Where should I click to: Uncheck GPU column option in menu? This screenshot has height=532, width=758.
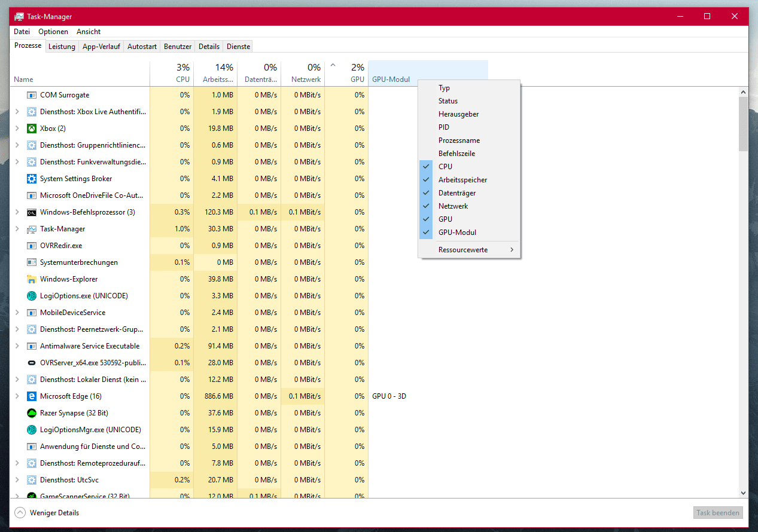pos(470,219)
